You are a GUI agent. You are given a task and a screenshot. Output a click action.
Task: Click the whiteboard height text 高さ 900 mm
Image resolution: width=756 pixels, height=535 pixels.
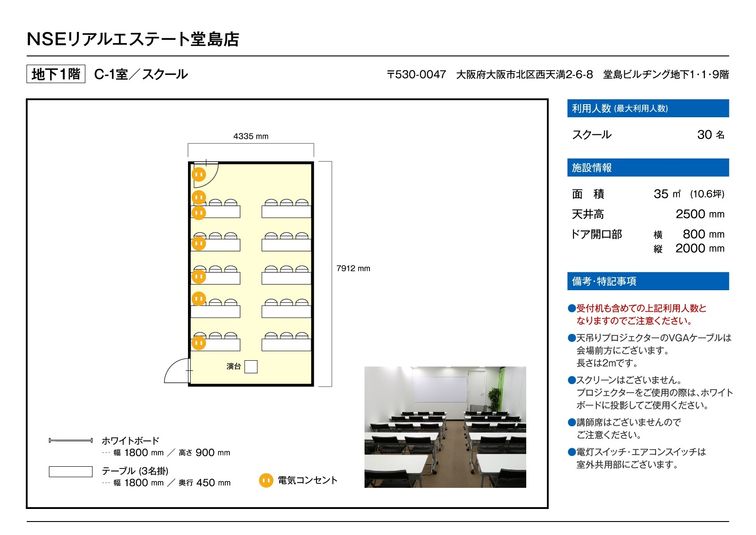[204, 453]
